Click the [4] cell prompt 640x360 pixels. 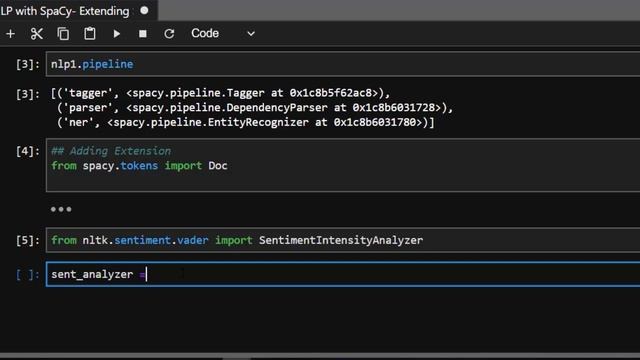[28, 151]
